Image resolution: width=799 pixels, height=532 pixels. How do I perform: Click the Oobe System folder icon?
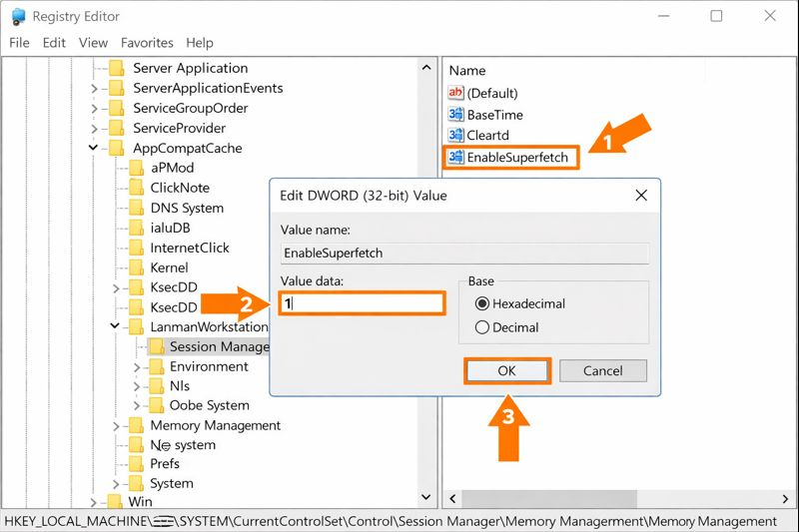(x=156, y=405)
